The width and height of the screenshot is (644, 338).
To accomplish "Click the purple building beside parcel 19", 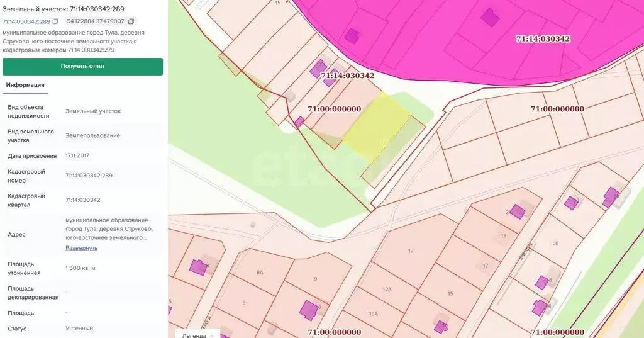I will (x=517, y=211).
